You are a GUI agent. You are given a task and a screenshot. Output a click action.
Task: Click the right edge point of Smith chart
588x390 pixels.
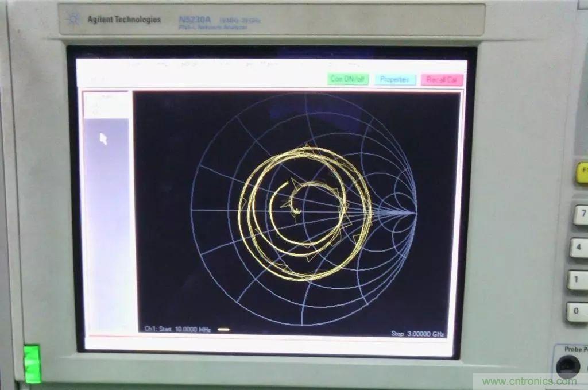coord(416,213)
